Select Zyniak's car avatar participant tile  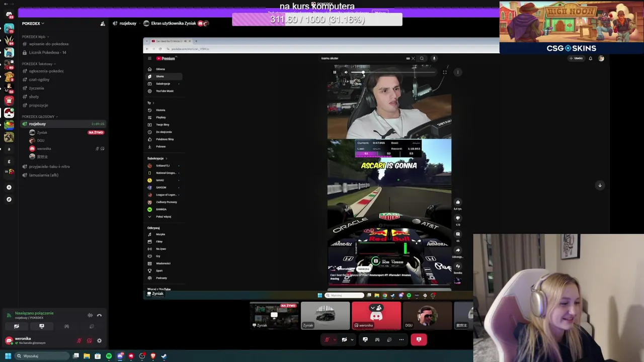point(326,316)
